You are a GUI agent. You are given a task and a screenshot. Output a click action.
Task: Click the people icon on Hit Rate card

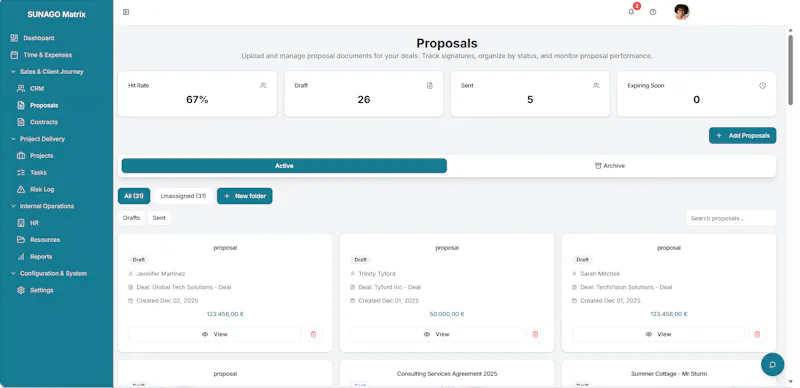pyautogui.click(x=263, y=86)
